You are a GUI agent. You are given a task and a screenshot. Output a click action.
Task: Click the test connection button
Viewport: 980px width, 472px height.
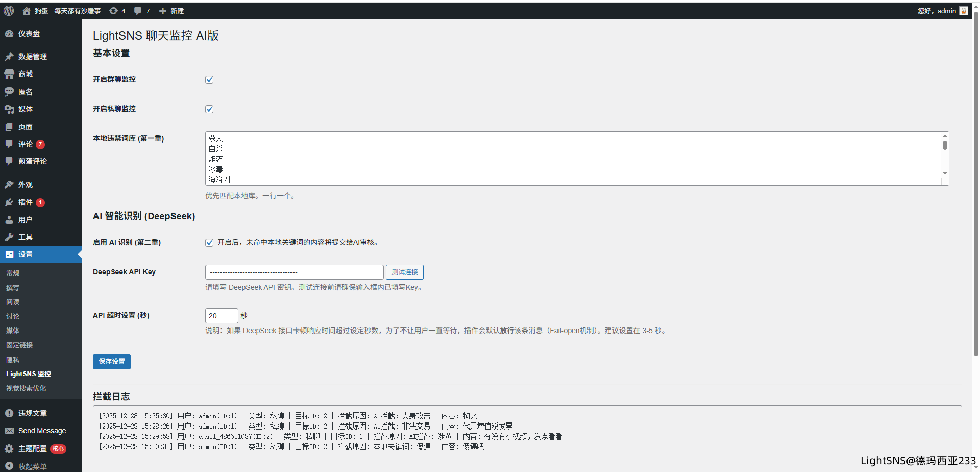click(404, 272)
